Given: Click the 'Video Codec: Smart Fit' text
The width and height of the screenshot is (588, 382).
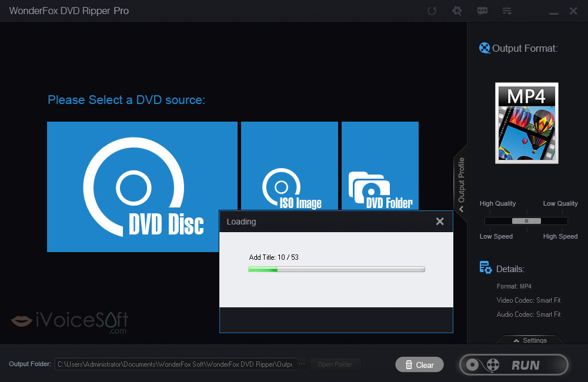Looking at the screenshot, I should click(x=529, y=300).
